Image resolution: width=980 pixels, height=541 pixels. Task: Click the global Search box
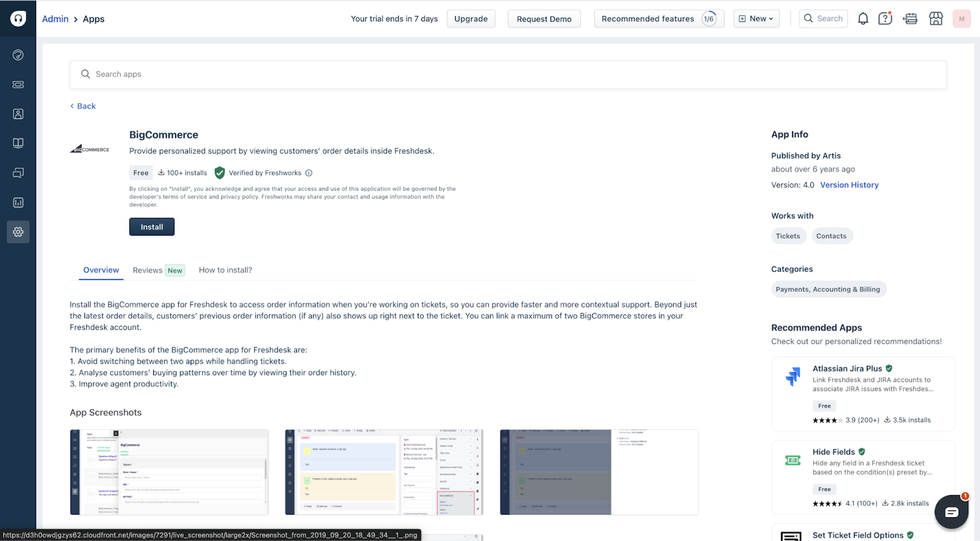[823, 18]
